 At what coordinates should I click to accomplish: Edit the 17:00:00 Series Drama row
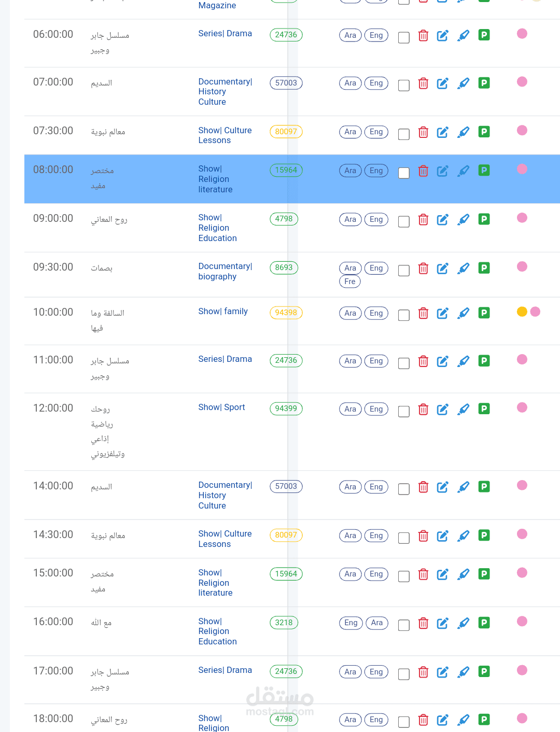[442, 672]
